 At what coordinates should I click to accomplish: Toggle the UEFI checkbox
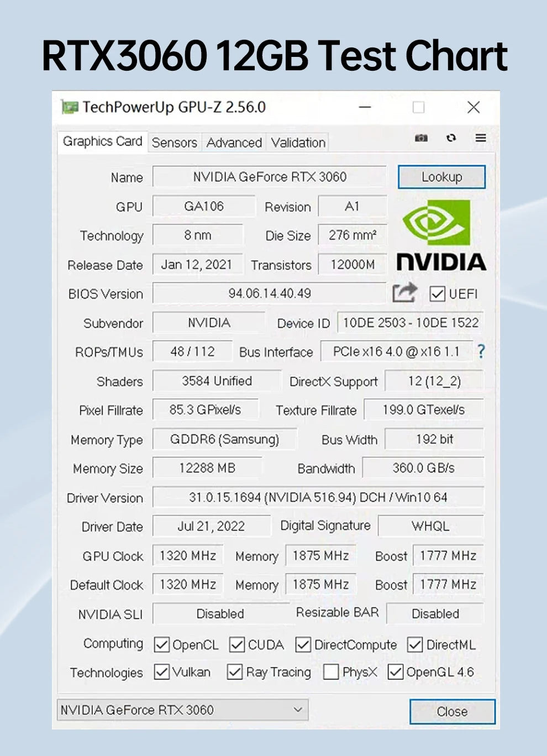(x=438, y=294)
